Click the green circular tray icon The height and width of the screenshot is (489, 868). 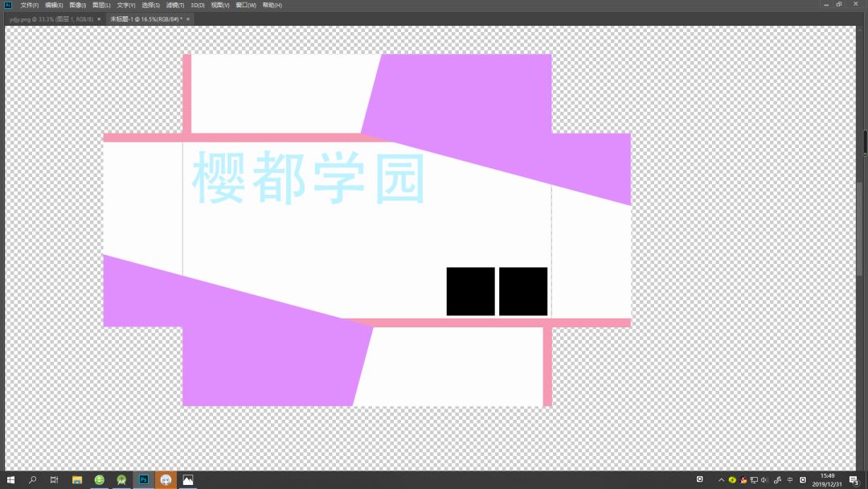732,480
